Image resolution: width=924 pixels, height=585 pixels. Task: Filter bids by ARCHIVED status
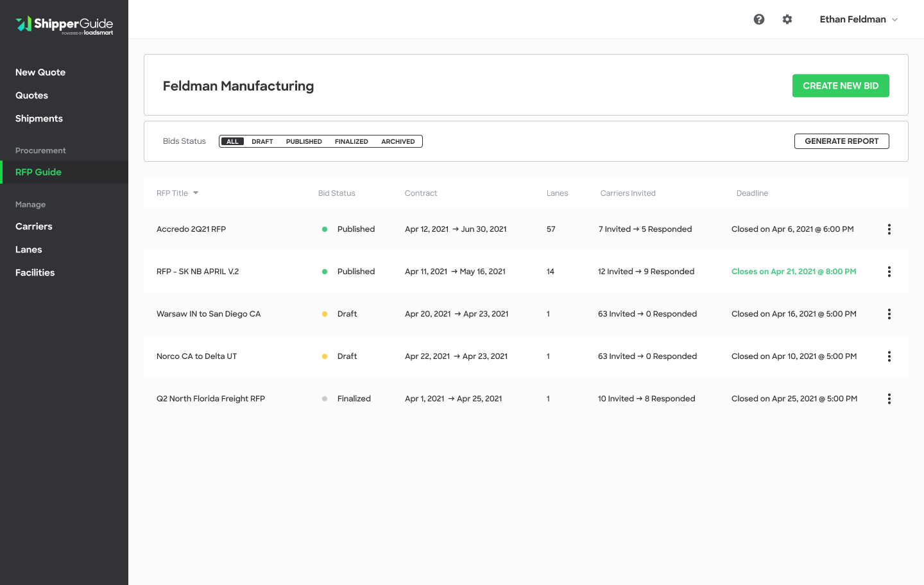[398, 141]
